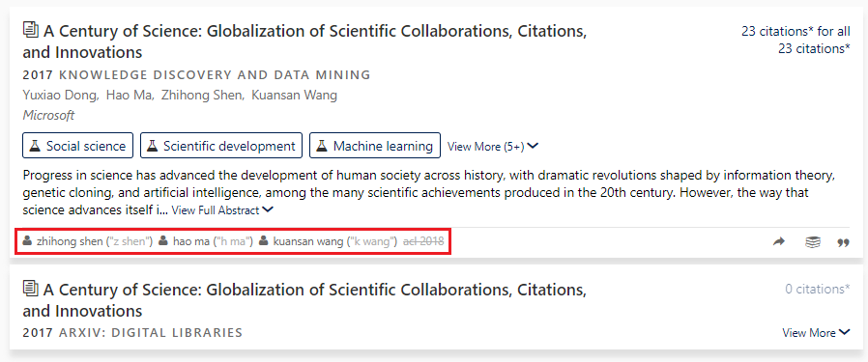Click the share arrow icon
Viewport: 868px width, 362px height.
tap(779, 241)
